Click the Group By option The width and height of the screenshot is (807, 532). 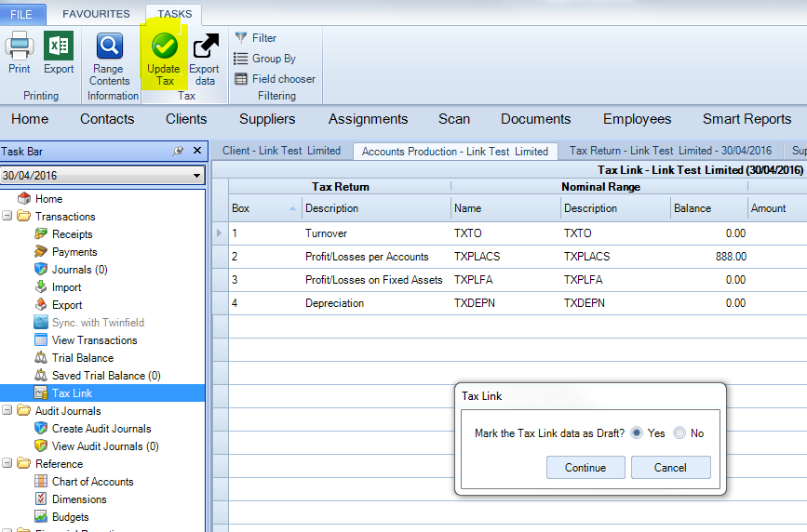(x=264, y=59)
